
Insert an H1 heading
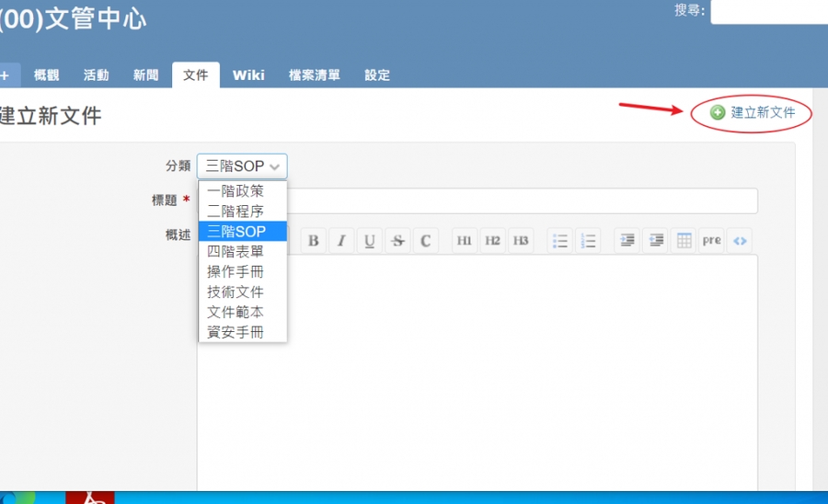(465, 241)
